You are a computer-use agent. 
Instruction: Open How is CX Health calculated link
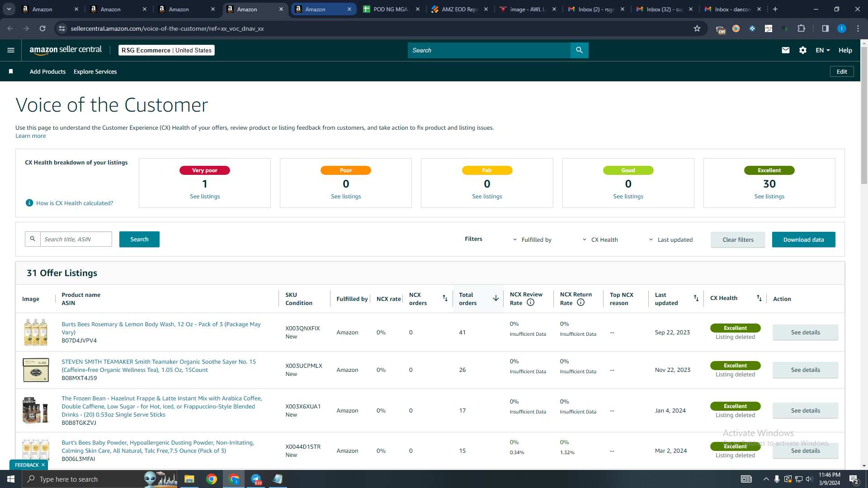[75, 203]
